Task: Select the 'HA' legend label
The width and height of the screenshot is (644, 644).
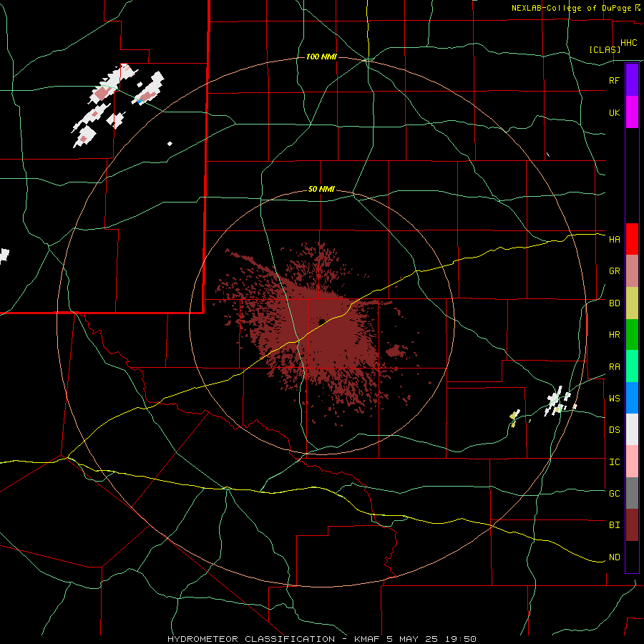Action: 614,240
